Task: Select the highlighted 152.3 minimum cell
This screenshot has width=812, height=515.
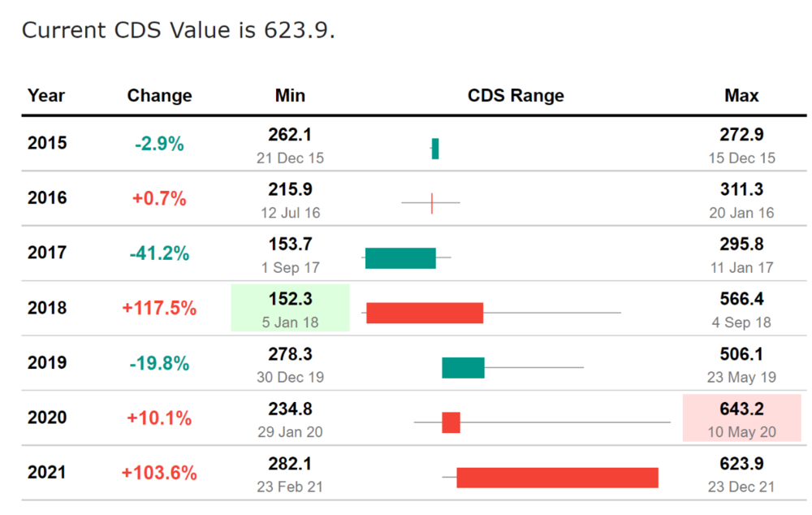Action: click(x=290, y=308)
